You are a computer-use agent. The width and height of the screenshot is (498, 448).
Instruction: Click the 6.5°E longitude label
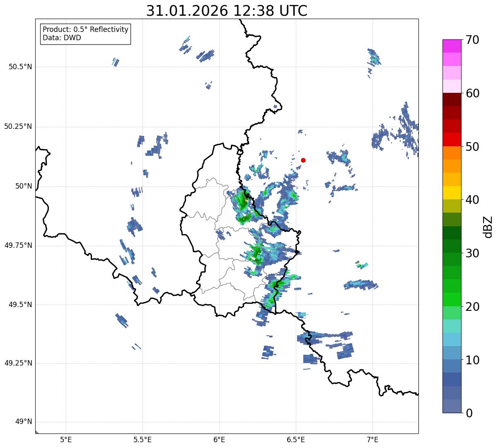[x=296, y=439]
